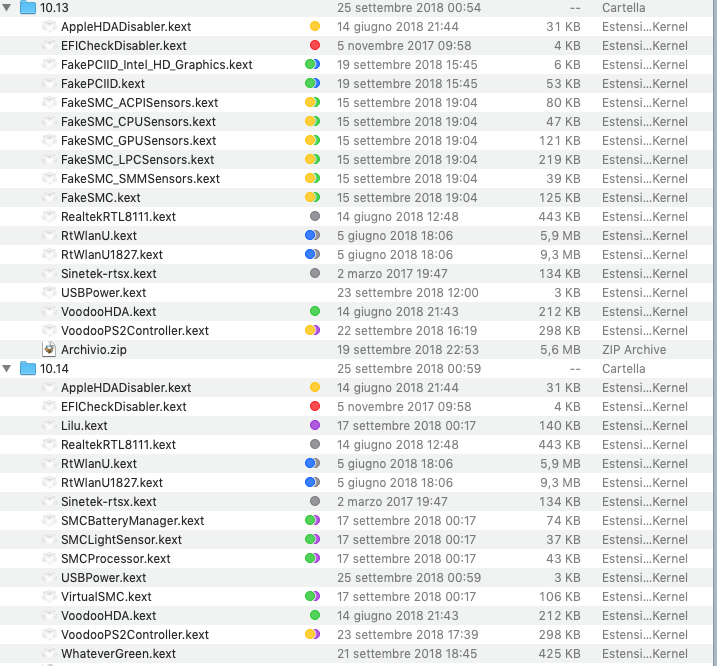Select the 10.13 folder icon
The height and width of the screenshot is (666, 717).
[x=28, y=7]
